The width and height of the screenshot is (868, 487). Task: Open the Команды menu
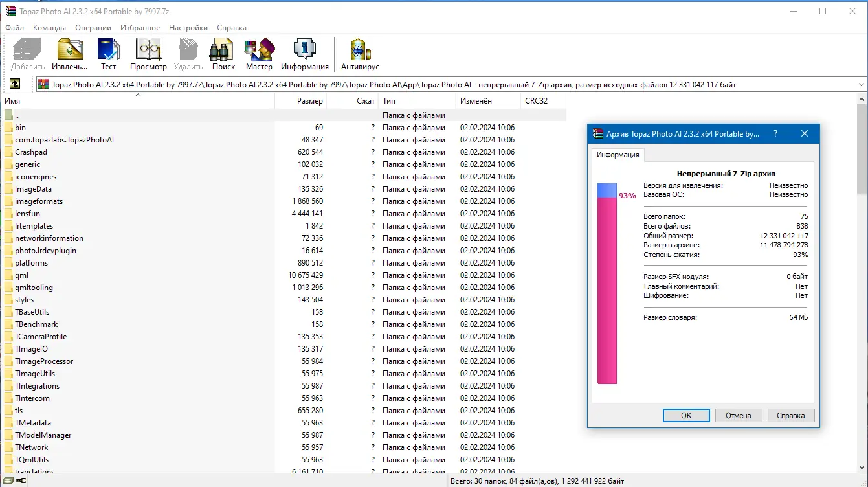(50, 28)
